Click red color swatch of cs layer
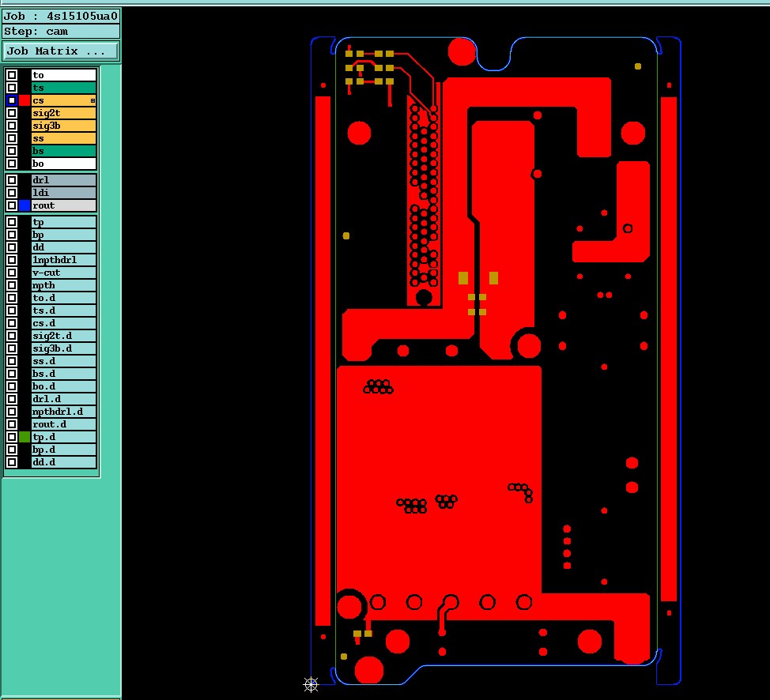This screenshot has height=700, width=770. tap(25, 100)
